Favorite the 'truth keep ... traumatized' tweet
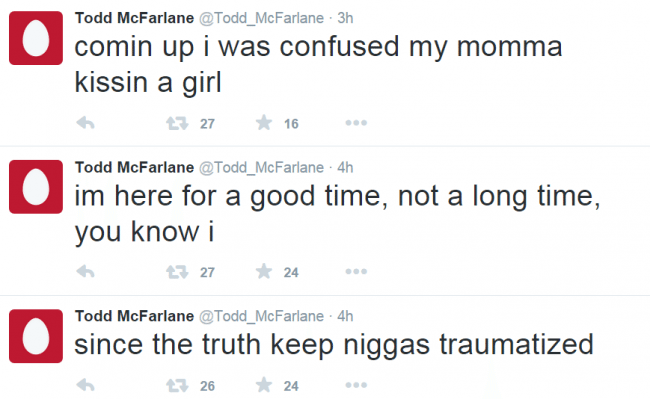Screen dimensions: 650x399 click(x=264, y=385)
